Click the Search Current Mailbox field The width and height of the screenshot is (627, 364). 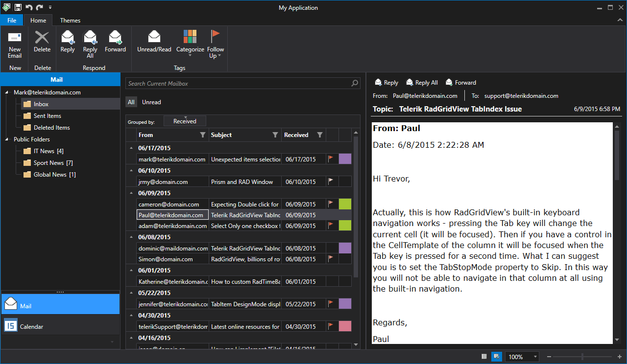point(238,84)
